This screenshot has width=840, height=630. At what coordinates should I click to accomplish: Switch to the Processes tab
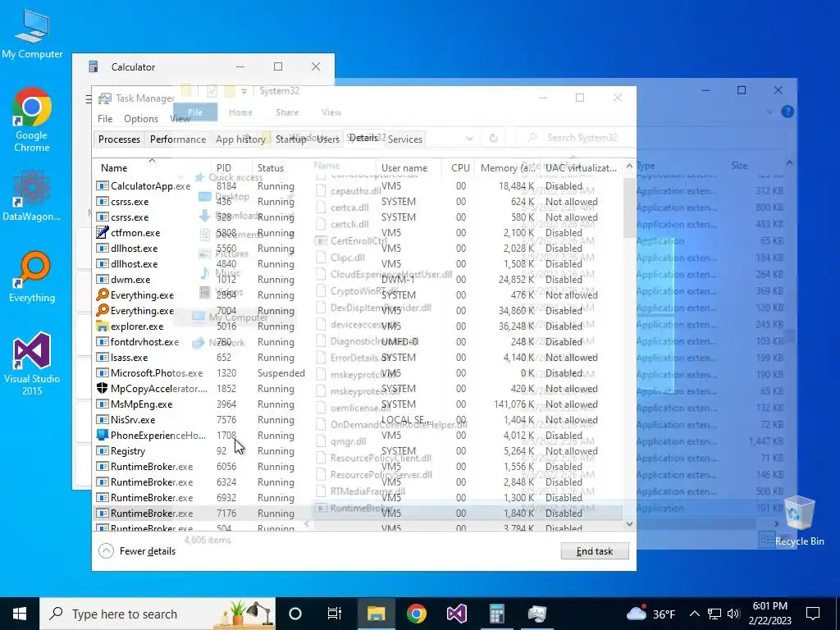coord(119,139)
